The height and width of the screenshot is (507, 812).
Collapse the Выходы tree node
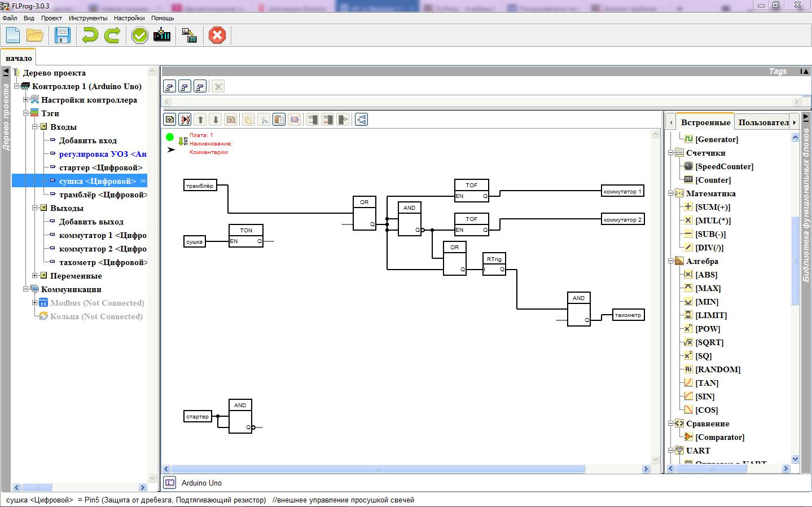[35, 208]
